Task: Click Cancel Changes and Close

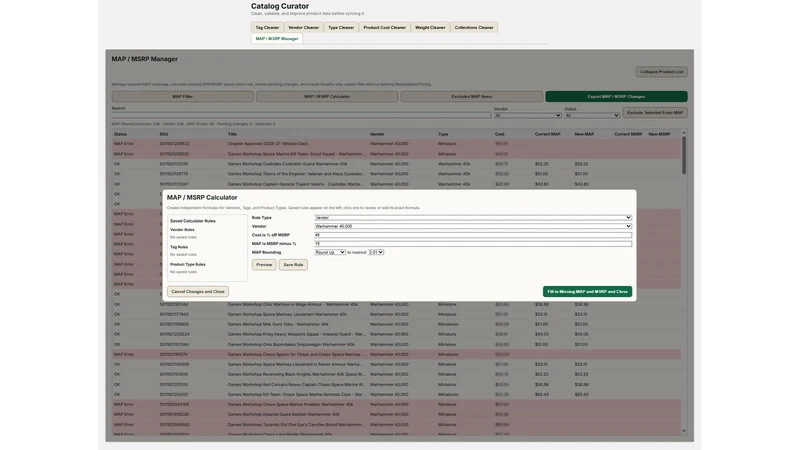Action: tap(198, 292)
